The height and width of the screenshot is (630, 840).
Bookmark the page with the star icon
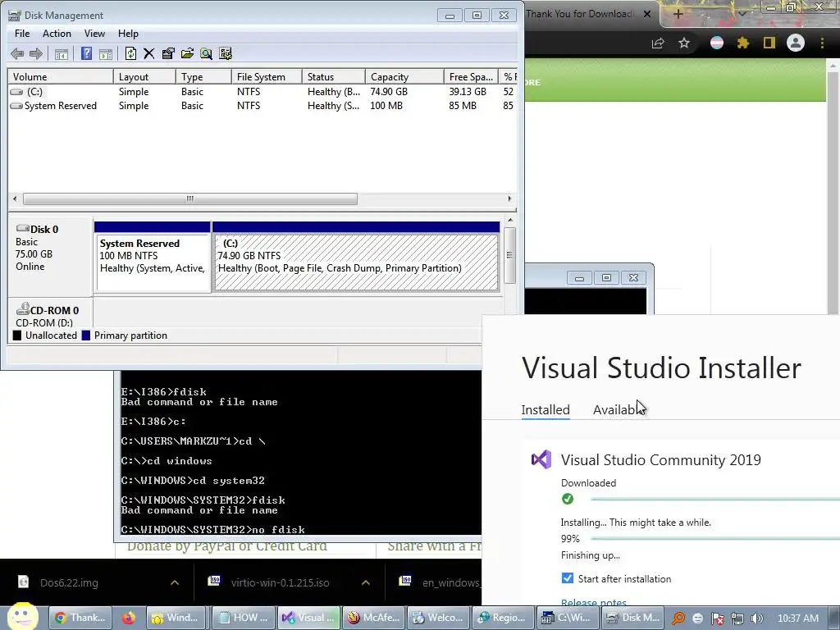pyautogui.click(x=684, y=43)
